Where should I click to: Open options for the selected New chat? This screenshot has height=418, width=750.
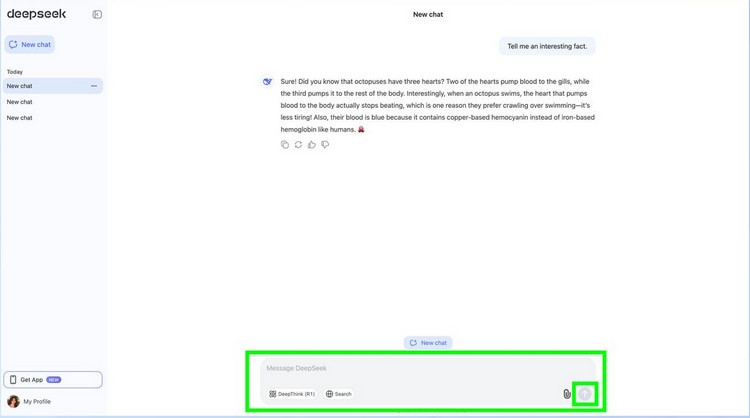coord(94,86)
